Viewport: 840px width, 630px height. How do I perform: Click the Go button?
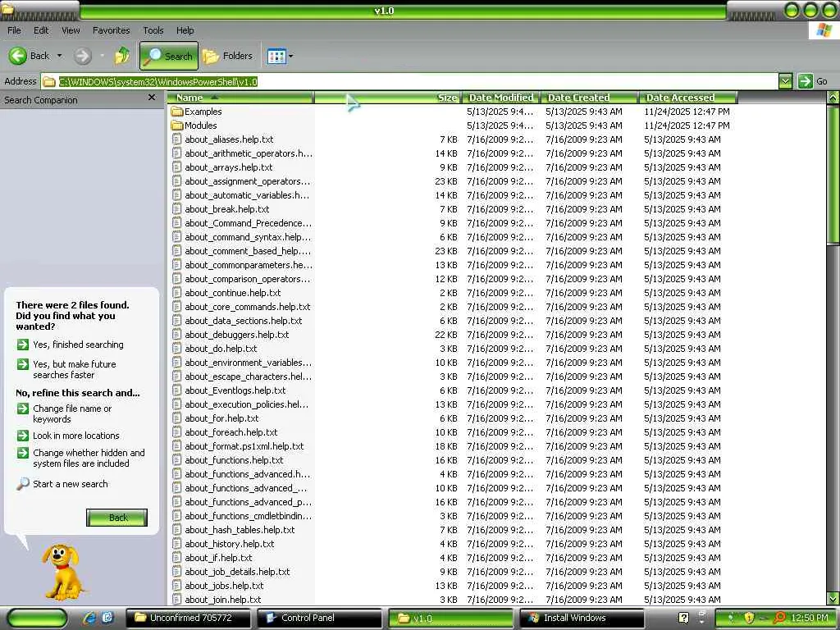(813, 81)
